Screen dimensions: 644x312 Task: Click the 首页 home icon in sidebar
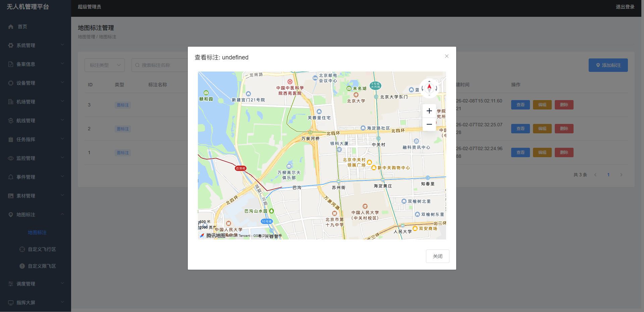tap(11, 27)
